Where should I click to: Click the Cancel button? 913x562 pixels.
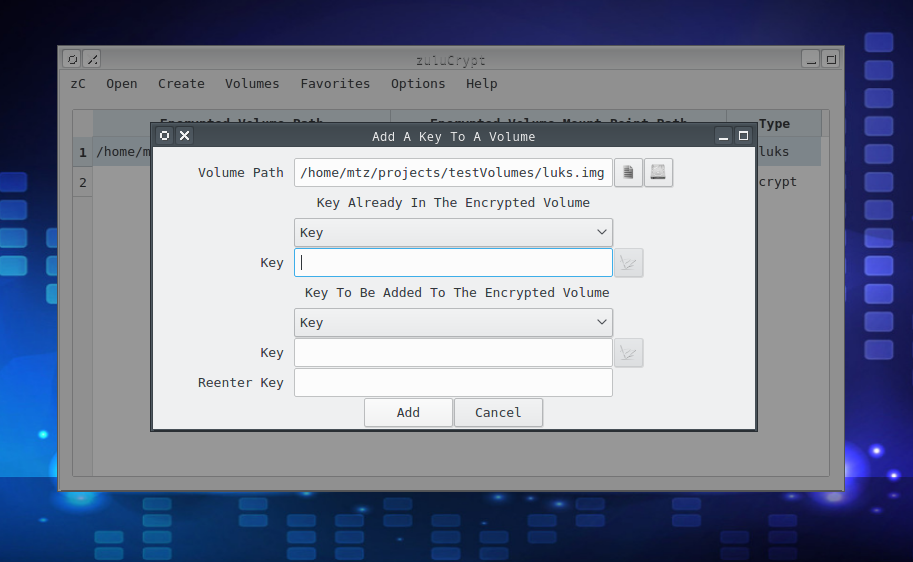coord(498,412)
